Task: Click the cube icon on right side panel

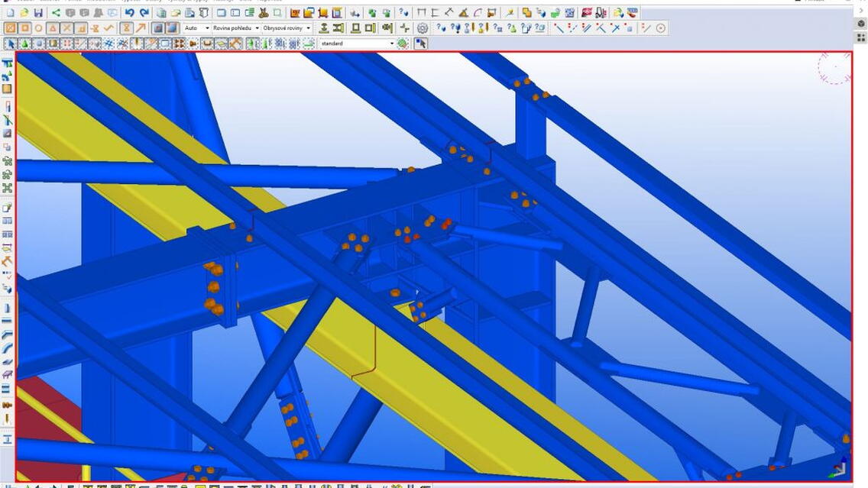Action: pyautogui.click(x=861, y=23)
